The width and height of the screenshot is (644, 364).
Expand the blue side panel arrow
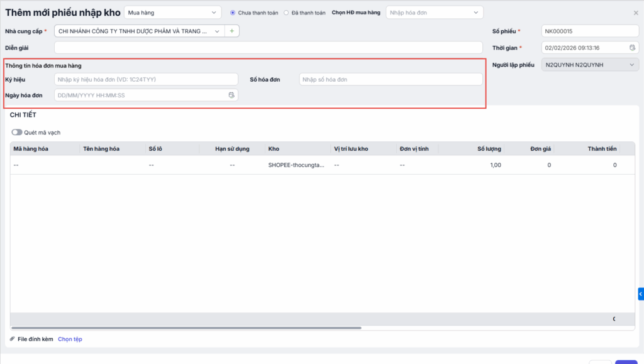tap(640, 294)
